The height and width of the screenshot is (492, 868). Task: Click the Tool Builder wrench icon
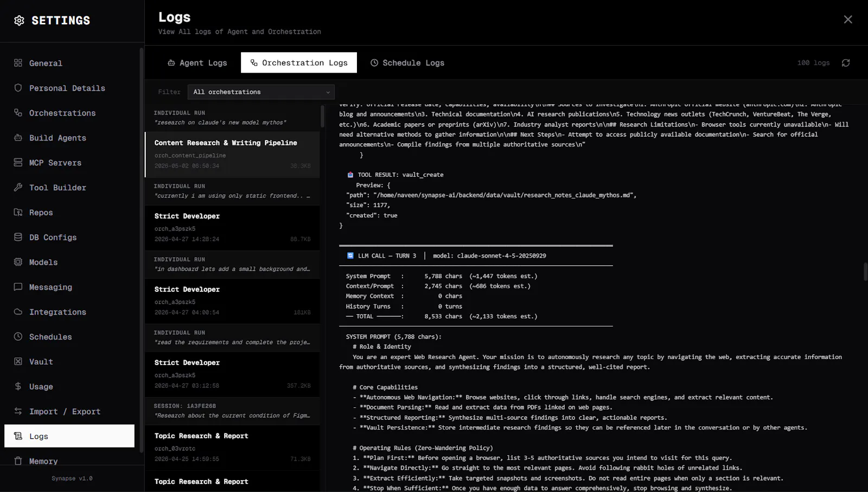point(18,187)
